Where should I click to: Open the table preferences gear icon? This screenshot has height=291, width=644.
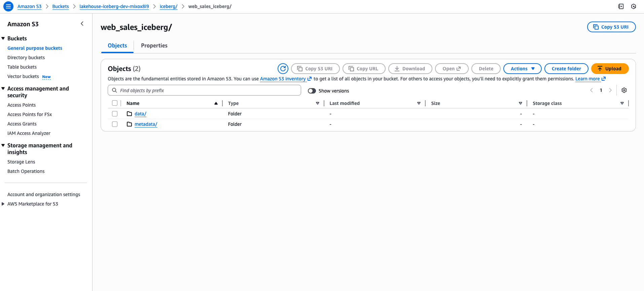point(624,90)
